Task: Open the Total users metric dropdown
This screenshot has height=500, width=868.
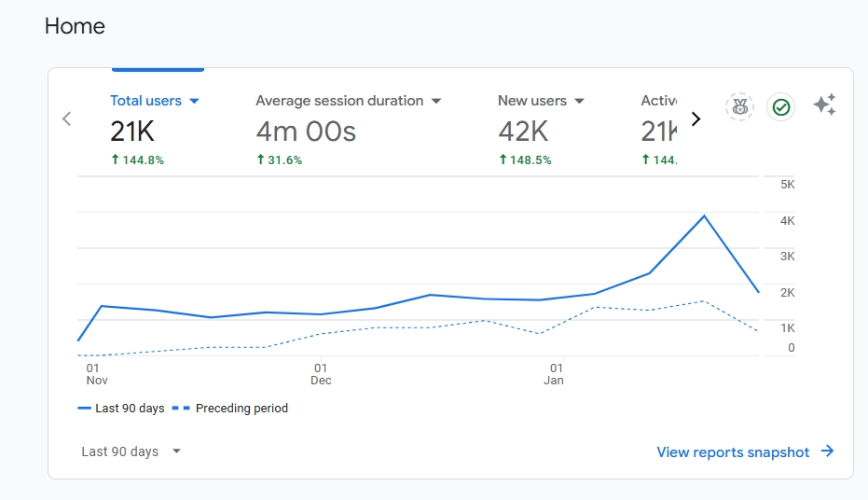Action: pyautogui.click(x=195, y=101)
